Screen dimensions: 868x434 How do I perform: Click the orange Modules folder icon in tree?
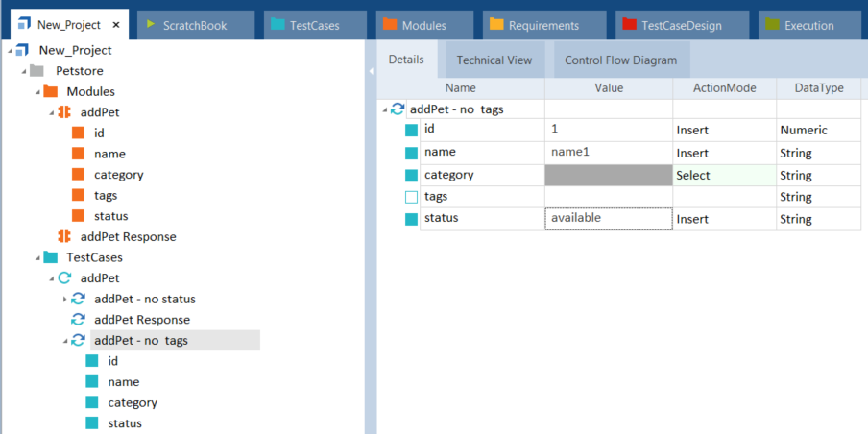pyautogui.click(x=51, y=91)
